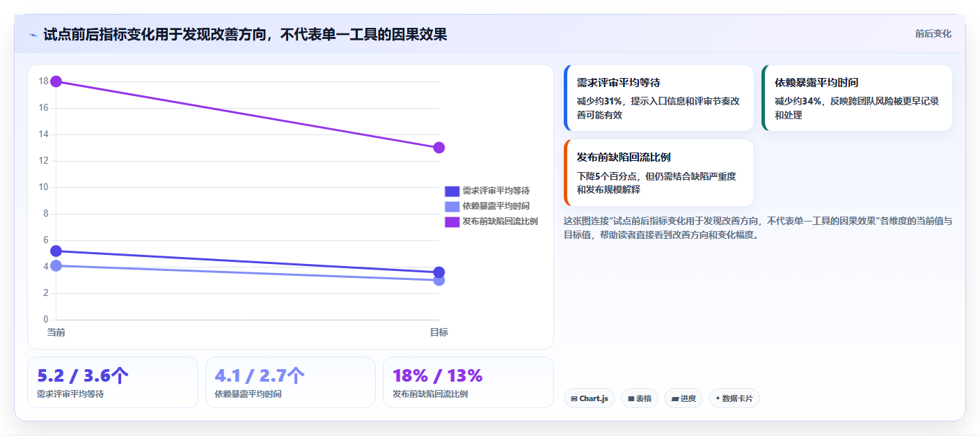Click the icon in the Chart.js tag

click(574, 399)
